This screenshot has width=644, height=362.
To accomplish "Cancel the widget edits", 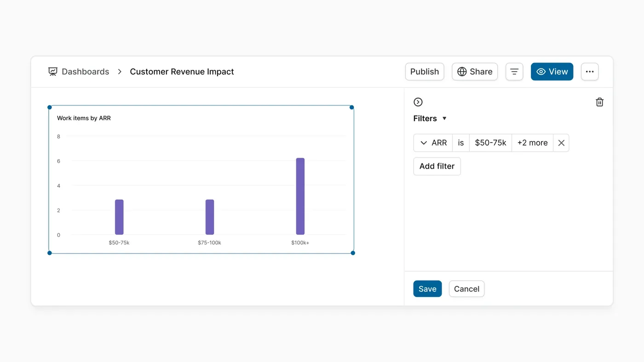I will coord(466,289).
